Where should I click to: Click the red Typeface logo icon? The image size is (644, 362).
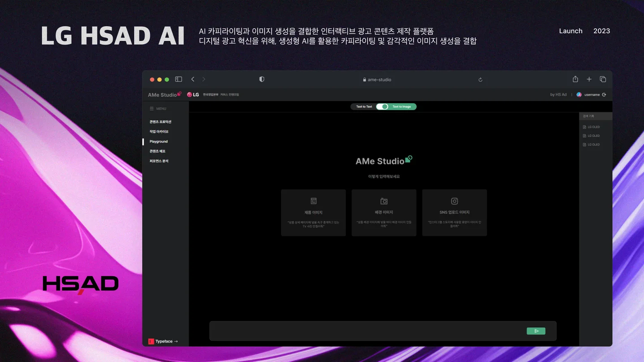(151, 341)
